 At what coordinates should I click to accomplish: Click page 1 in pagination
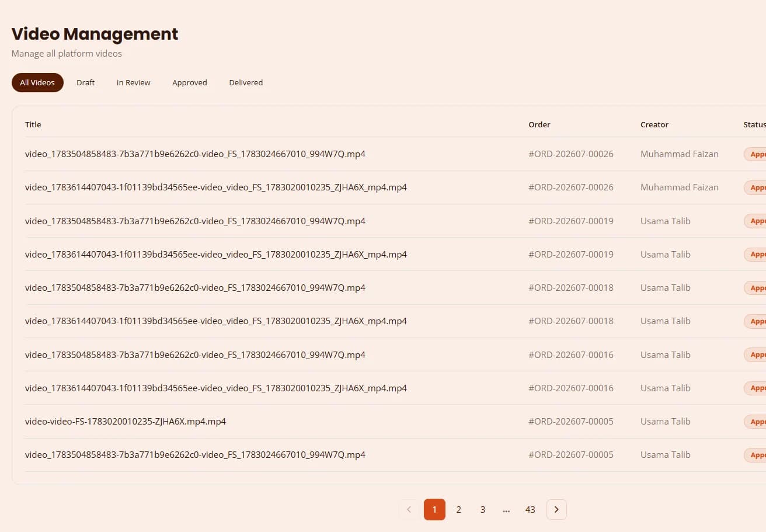coord(434,509)
